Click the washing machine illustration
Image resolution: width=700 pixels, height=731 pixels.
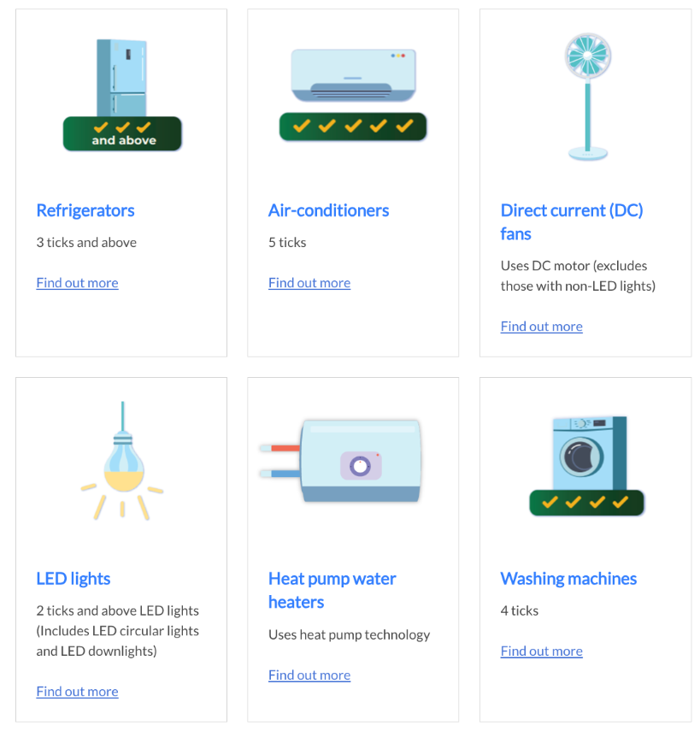pos(590,453)
